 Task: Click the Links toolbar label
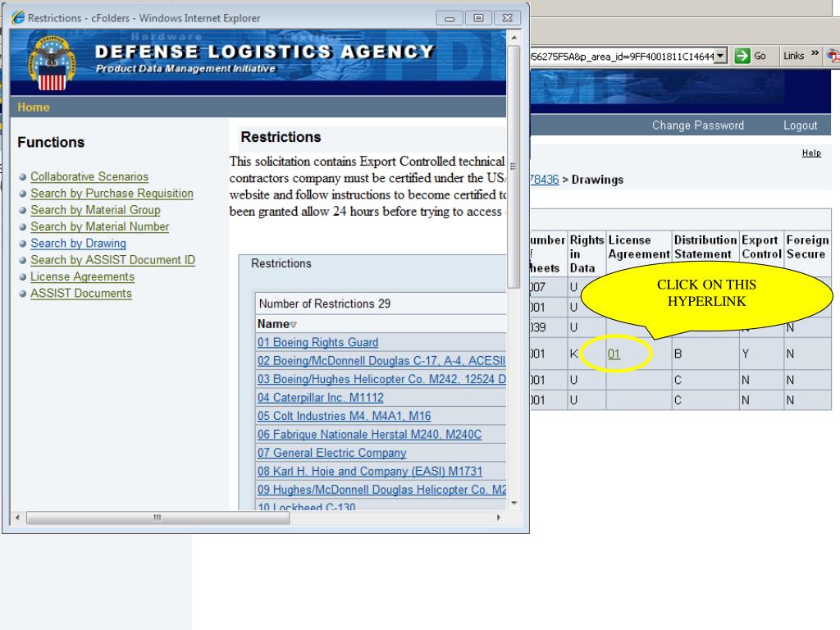pyautogui.click(x=793, y=56)
